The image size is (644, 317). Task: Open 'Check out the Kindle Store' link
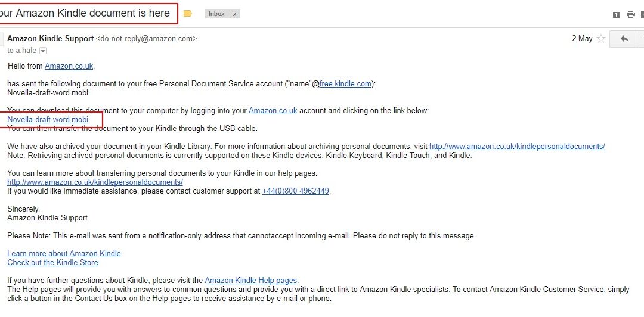(52, 262)
